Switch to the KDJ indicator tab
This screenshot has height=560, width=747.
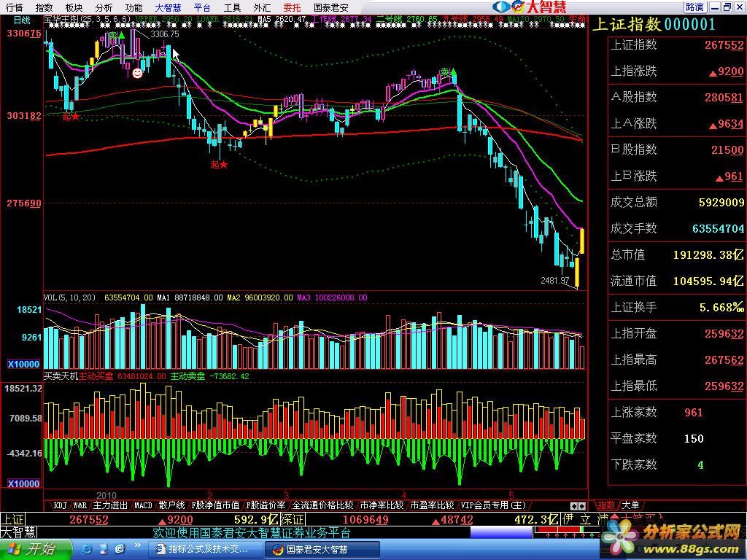tap(60, 505)
